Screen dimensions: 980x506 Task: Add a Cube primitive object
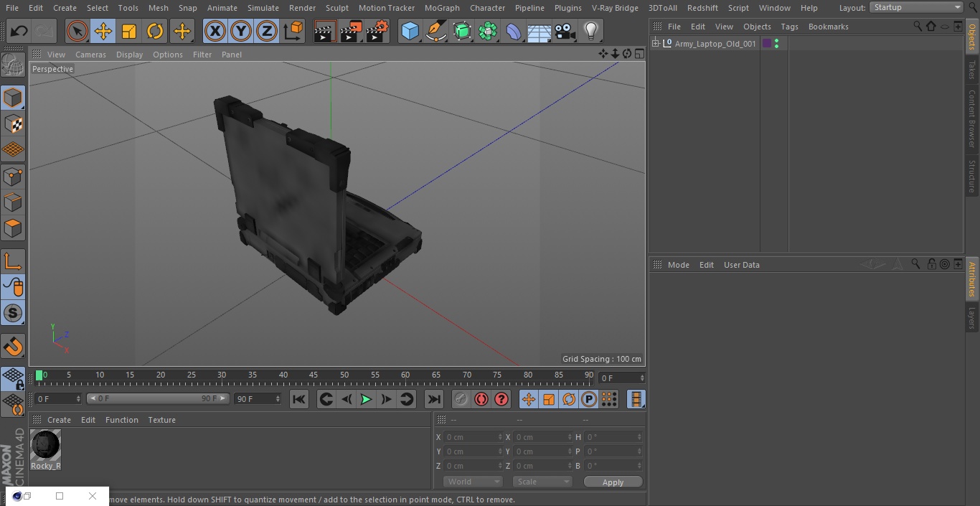click(x=410, y=31)
